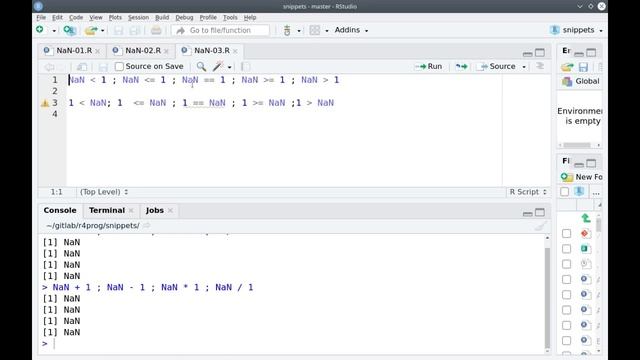
Task: Save all open documents icon
Action: coord(134,30)
